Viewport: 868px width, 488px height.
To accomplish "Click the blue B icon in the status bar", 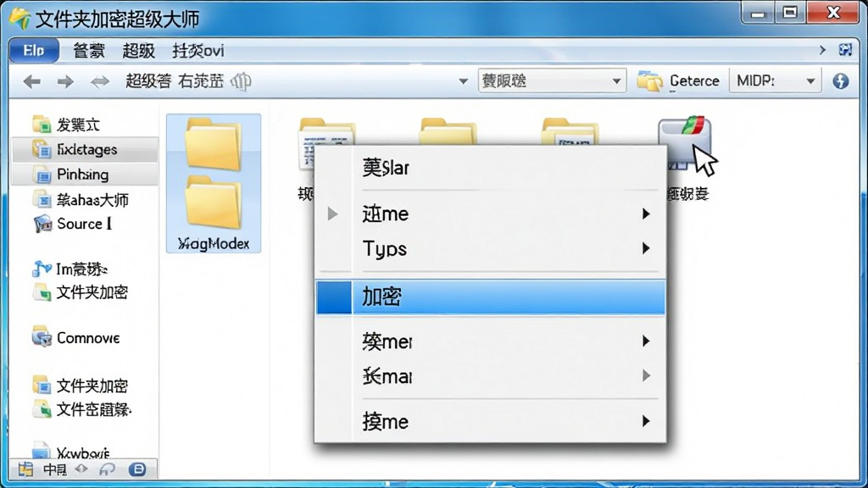I will coord(137,469).
